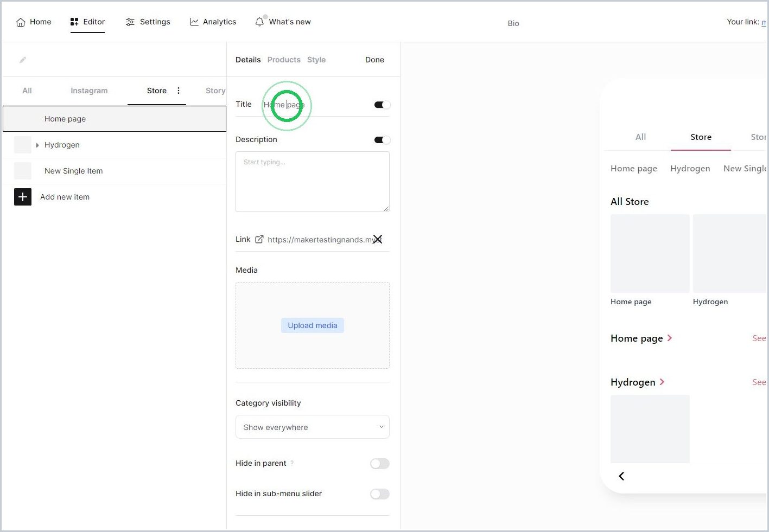Select the All tab in editor
The width and height of the screenshot is (769, 532).
click(27, 91)
